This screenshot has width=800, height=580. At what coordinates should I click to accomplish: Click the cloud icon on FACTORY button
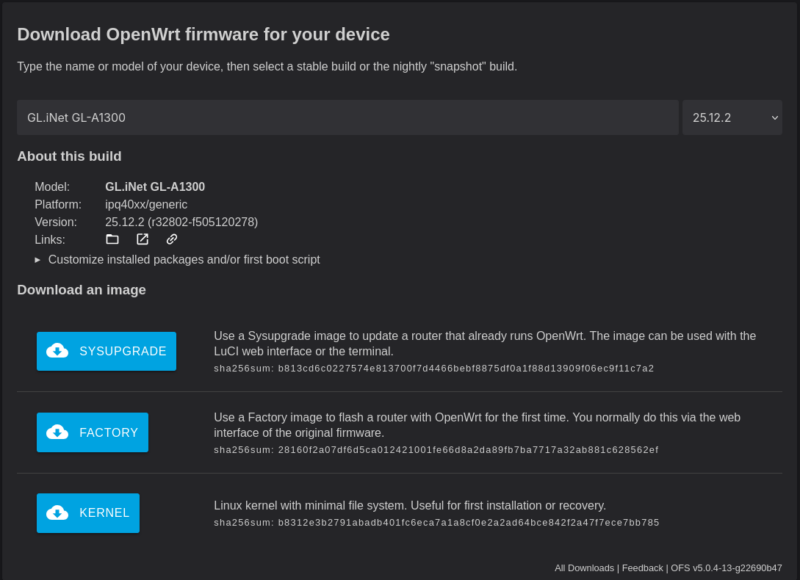point(58,432)
